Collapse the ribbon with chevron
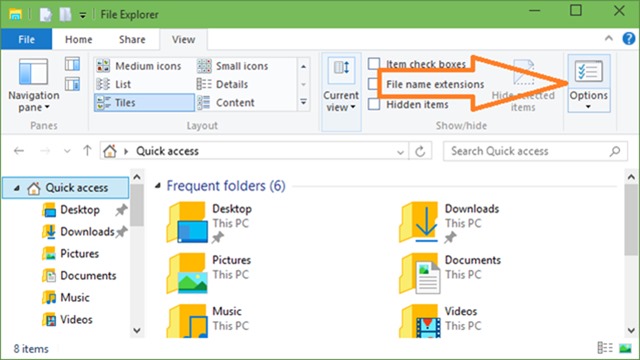This screenshot has width=640, height=360. pos(609,38)
